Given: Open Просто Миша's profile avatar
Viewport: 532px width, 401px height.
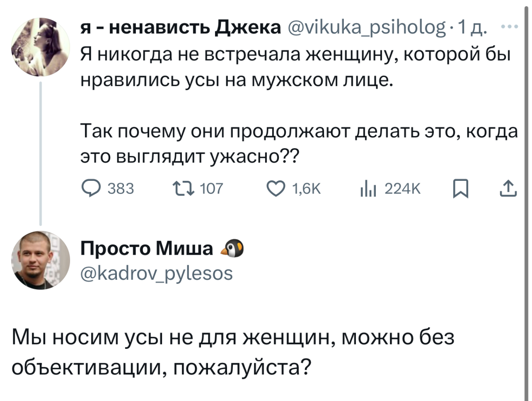Looking at the screenshot, I should coord(41,260).
